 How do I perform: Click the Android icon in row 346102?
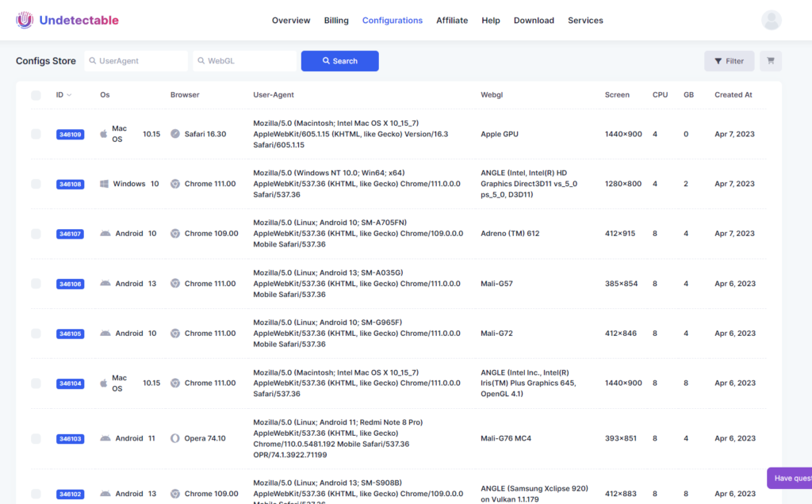(x=105, y=494)
